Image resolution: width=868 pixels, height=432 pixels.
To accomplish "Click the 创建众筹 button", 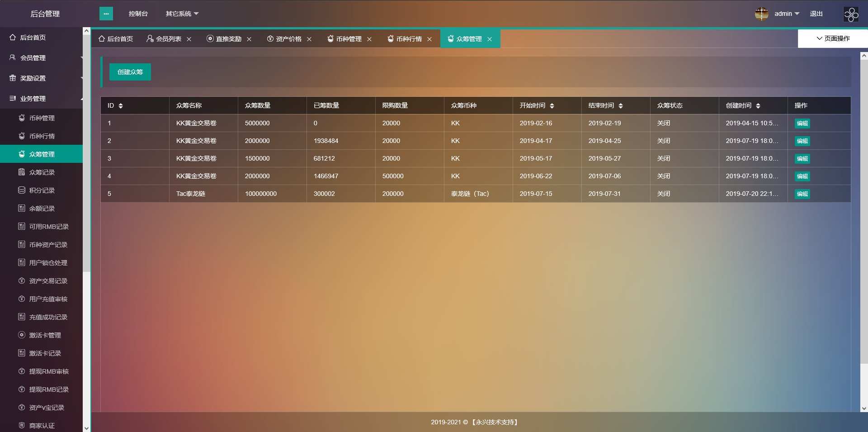I will [x=130, y=72].
